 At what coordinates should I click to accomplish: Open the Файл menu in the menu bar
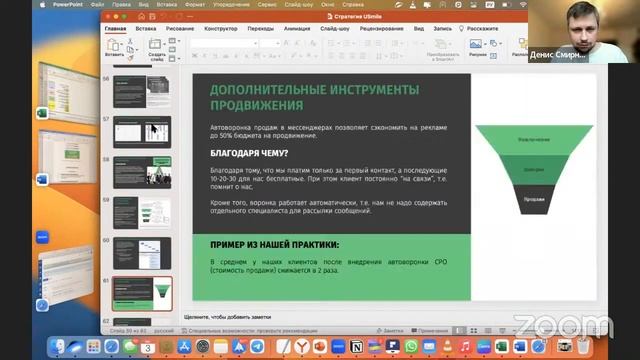[x=97, y=5]
